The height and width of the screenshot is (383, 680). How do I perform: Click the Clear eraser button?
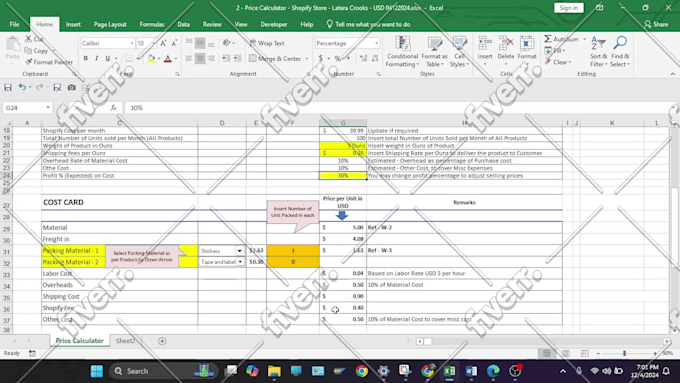coord(558,62)
